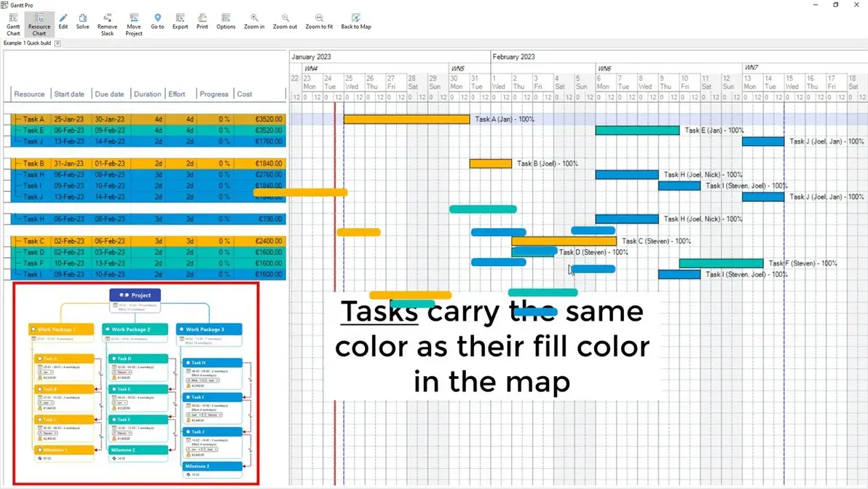Viewport: 868px width, 489px height.
Task: Open the Edit tool
Action: point(63,23)
